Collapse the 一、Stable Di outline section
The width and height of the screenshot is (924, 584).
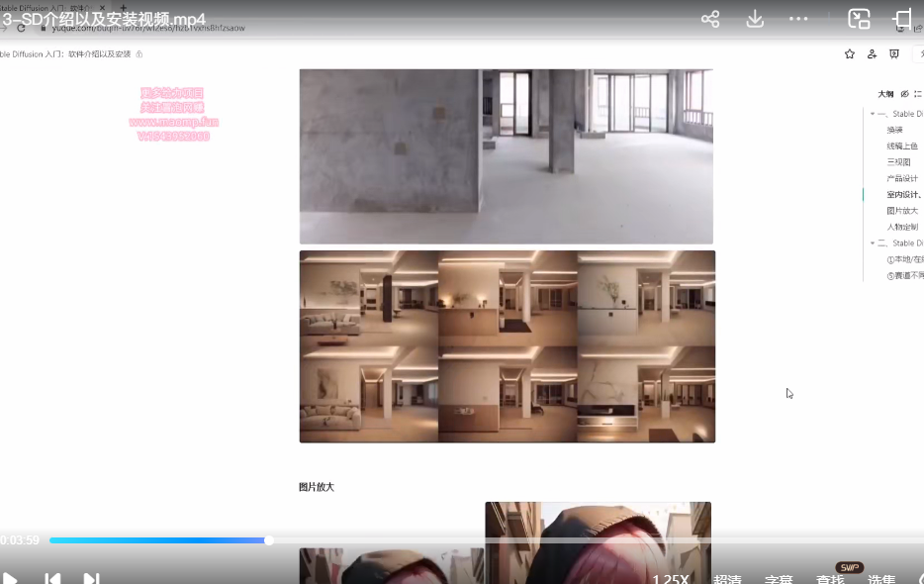point(873,114)
